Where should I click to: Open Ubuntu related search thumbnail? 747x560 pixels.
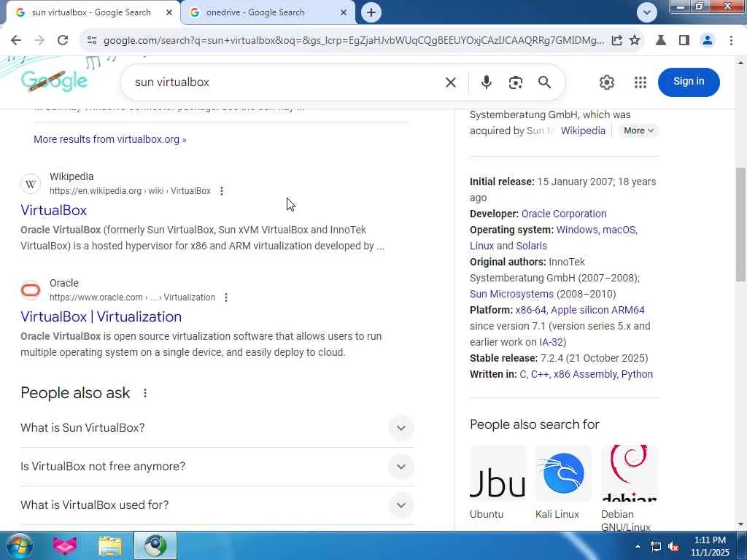click(498, 472)
